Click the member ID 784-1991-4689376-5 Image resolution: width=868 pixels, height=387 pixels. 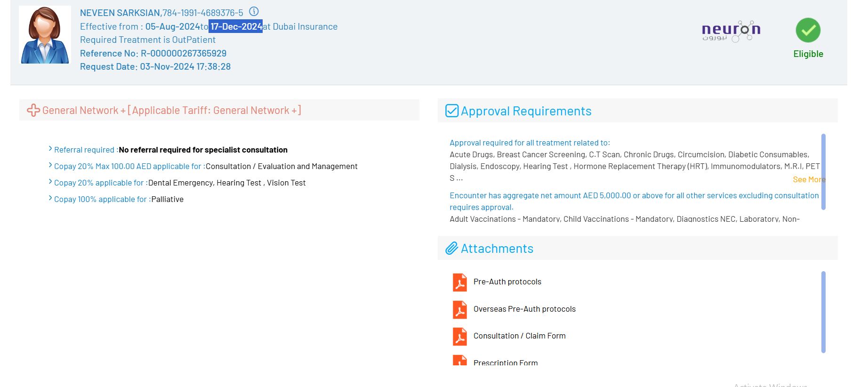[x=203, y=13]
